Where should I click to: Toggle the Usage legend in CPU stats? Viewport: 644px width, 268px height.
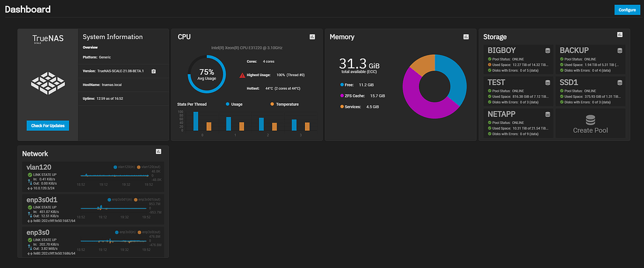click(228, 104)
